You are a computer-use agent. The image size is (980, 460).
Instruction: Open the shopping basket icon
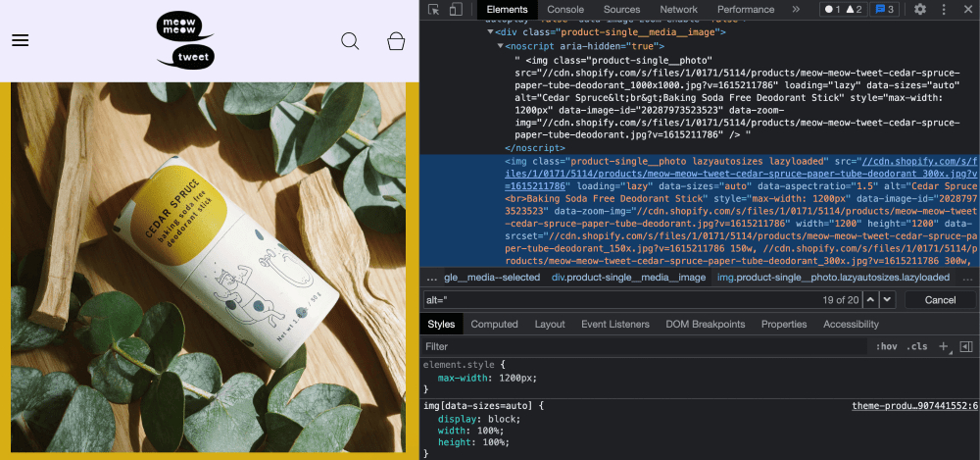[x=396, y=41]
